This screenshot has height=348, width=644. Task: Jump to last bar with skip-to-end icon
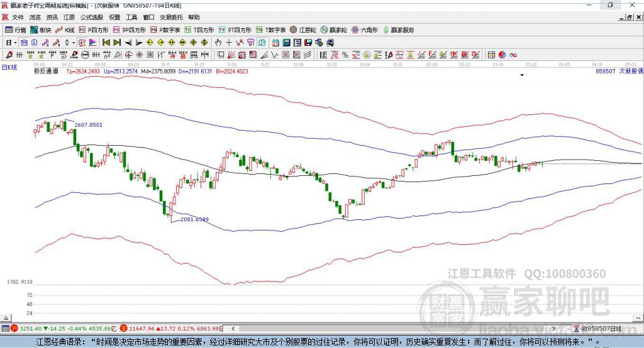point(117,43)
